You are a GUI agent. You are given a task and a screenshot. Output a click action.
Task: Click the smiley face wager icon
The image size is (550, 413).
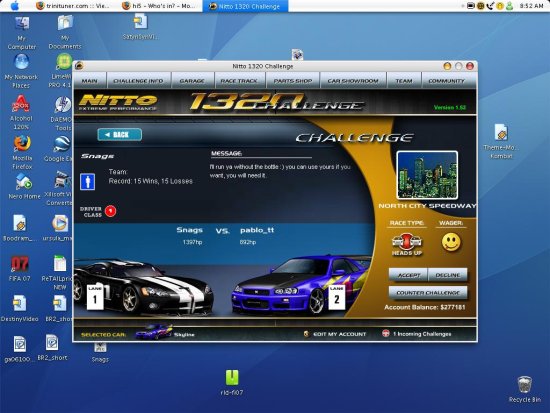click(451, 242)
